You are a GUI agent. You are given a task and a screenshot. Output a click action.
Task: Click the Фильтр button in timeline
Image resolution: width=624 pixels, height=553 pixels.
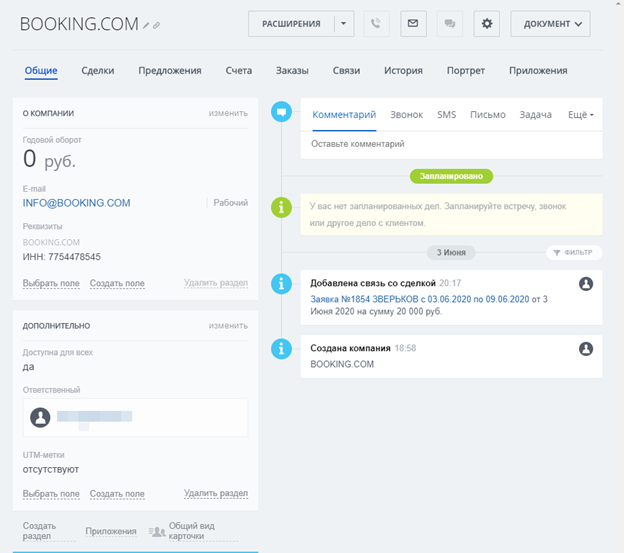coord(574,253)
